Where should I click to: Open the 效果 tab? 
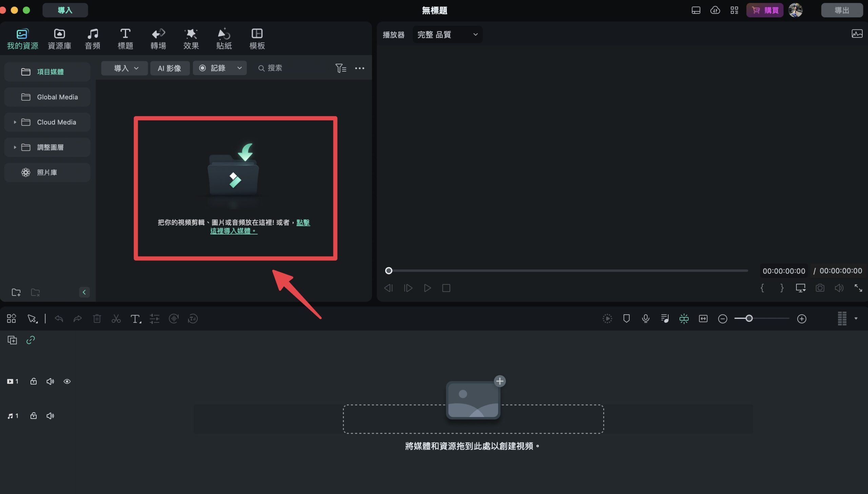click(x=191, y=39)
